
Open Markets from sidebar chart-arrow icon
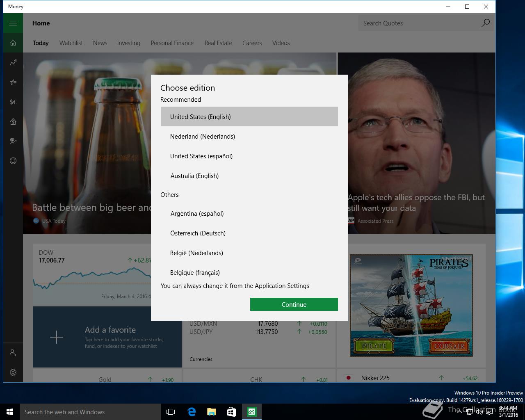click(x=13, y=63)
